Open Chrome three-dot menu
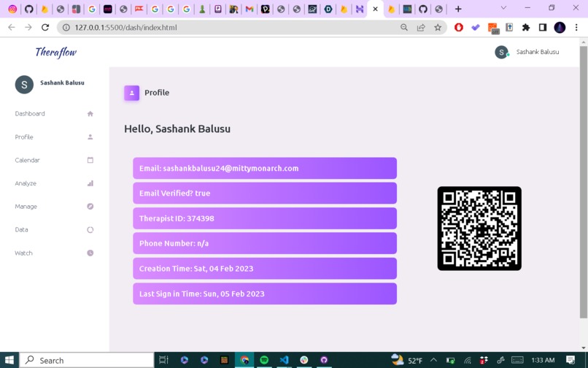The width and height of the screenshot is (588, 368). (576, 28)
